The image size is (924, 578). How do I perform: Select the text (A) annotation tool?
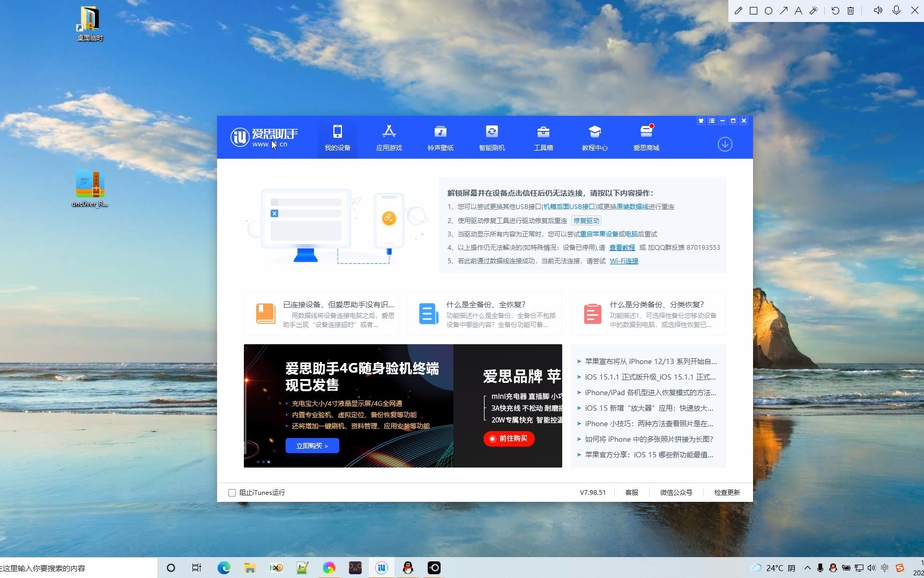(x=799, y=11)
